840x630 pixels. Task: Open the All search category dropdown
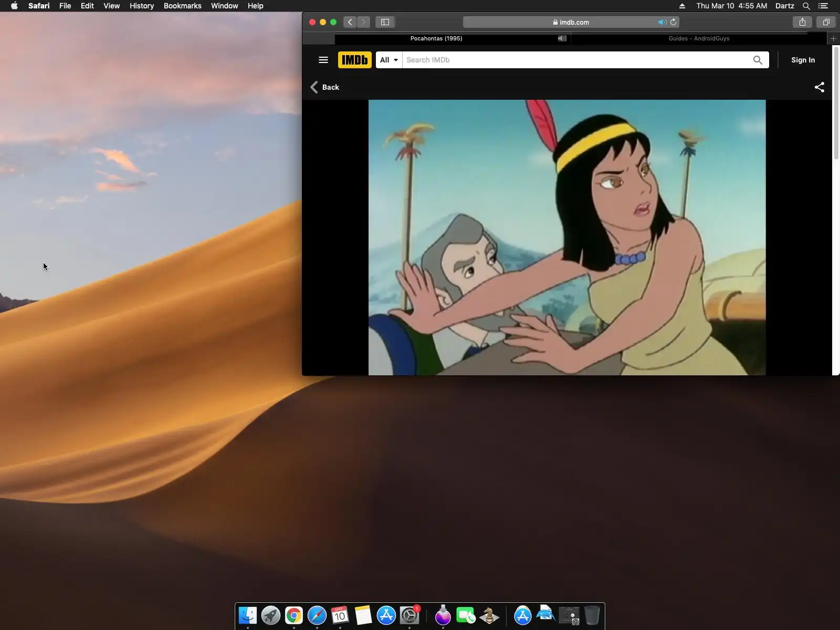click(x=389, y=60)
